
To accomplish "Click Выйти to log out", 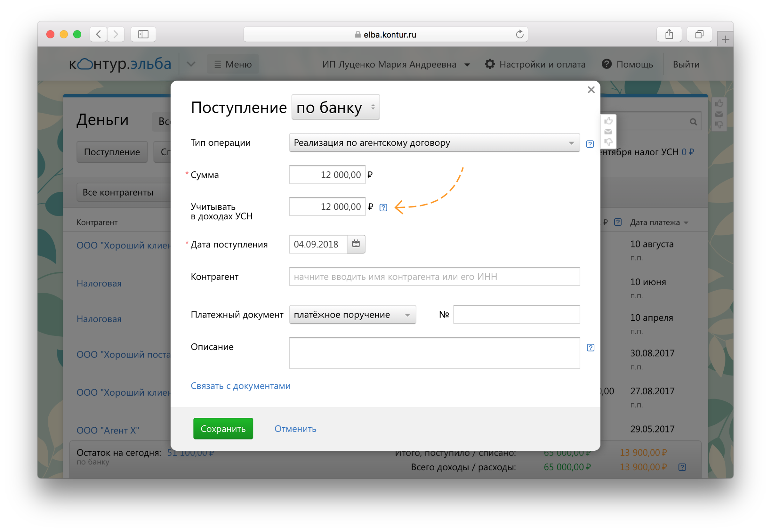I will click(x=686, y=64).
